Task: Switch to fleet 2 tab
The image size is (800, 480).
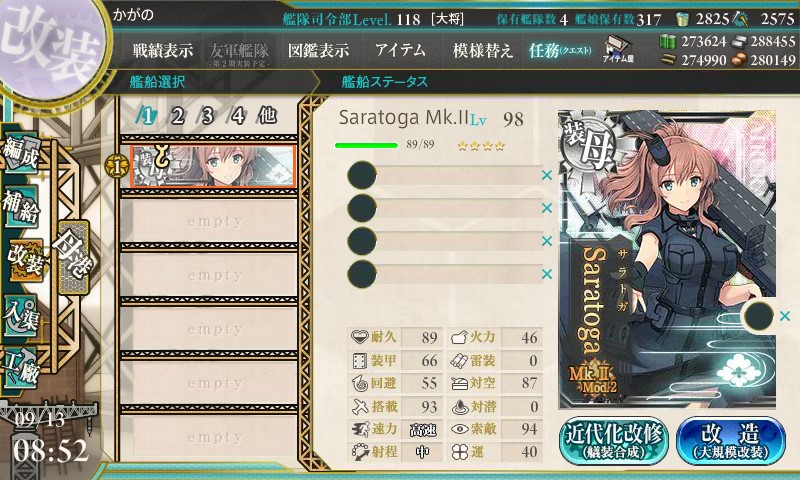Action: click(x=178, y=116)
